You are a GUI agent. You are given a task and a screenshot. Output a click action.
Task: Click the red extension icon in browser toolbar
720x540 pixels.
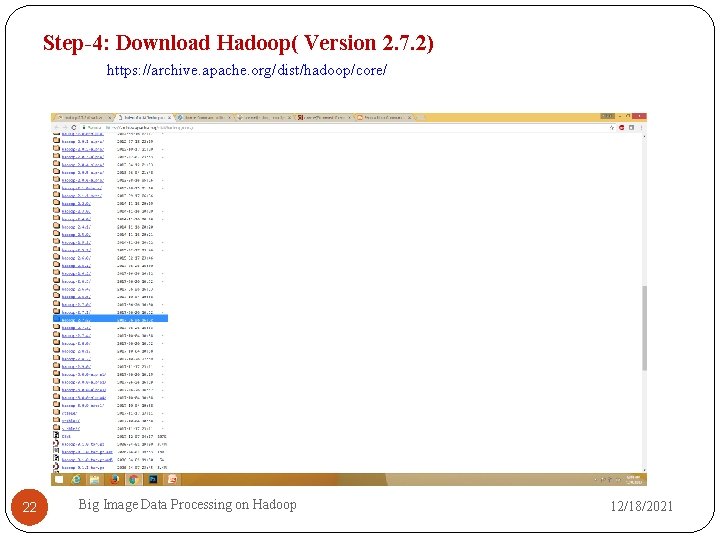622,128
